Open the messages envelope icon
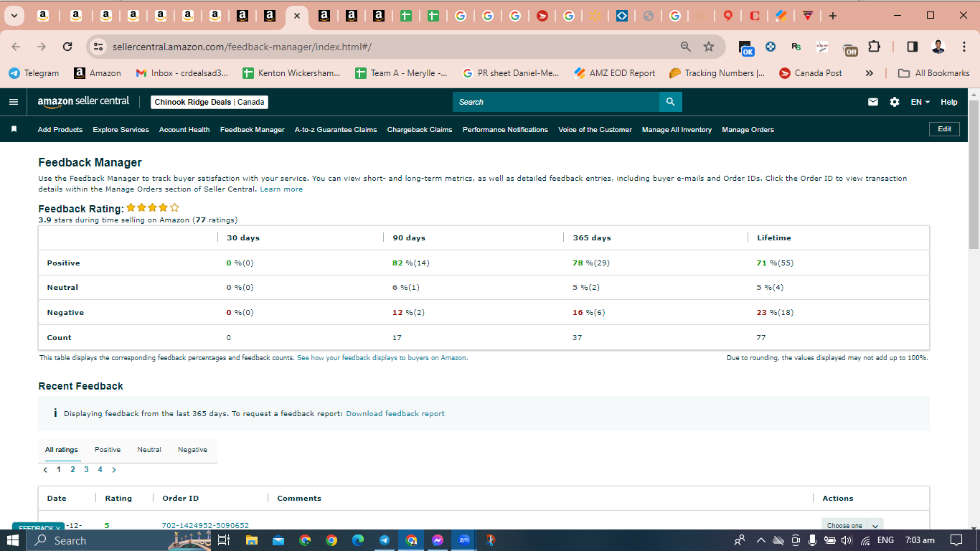Image resolution: width=980 pixels, height=551 pixels. pos(873,102)
